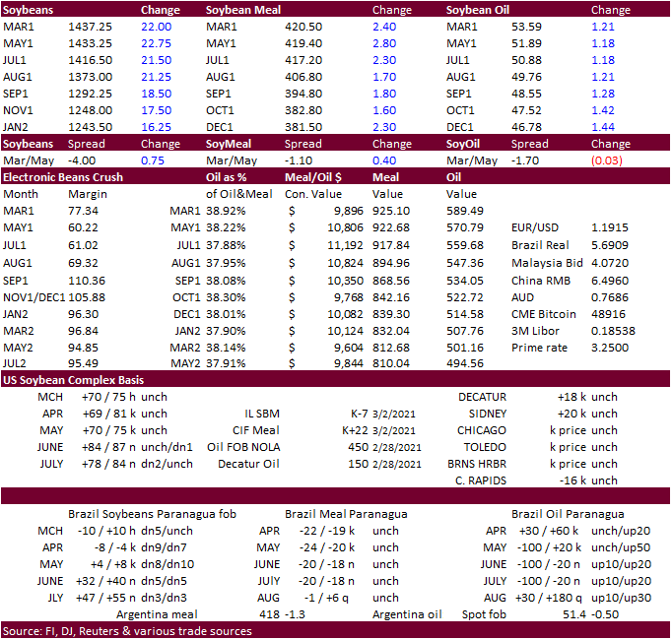Select the MAR1 soybeans price 1437.25
Image resolution: width=672 pixels, height=640 pixels.
pos(90,27)
